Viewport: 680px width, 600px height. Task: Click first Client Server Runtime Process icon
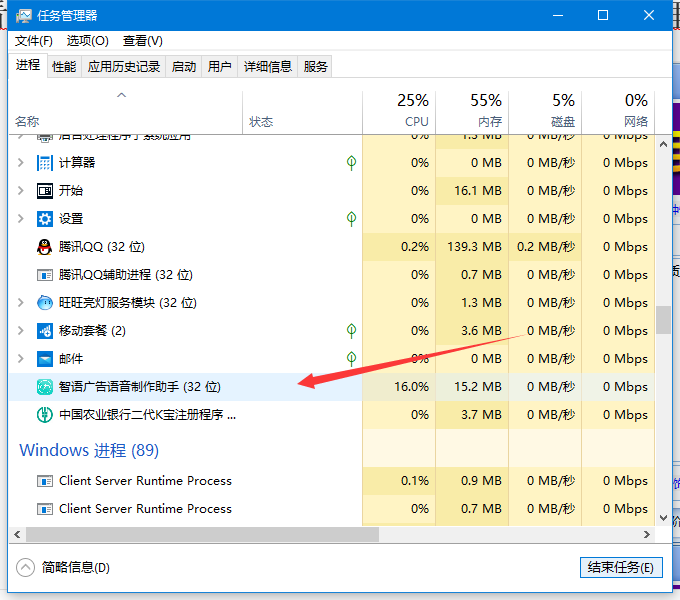tap(45, 481)
